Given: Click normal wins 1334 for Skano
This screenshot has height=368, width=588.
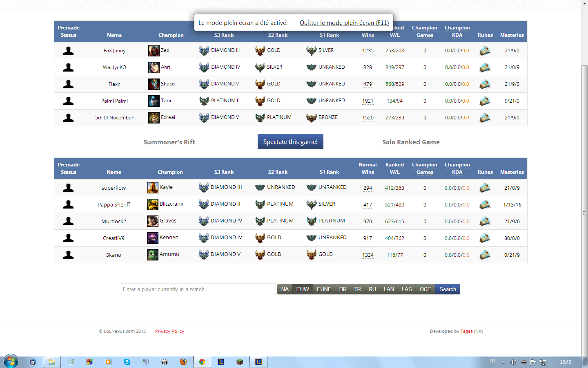Looking at the screenshot, I should 368,255.
